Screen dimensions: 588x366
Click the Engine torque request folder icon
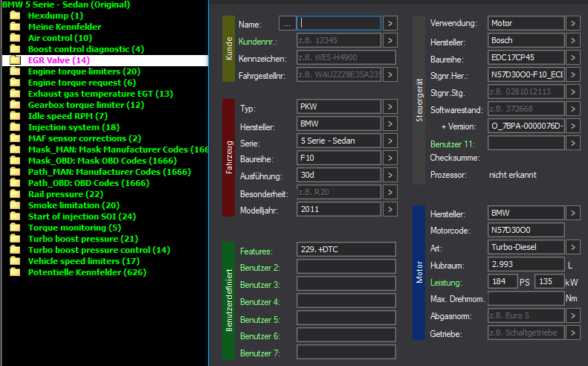point(15,83)
